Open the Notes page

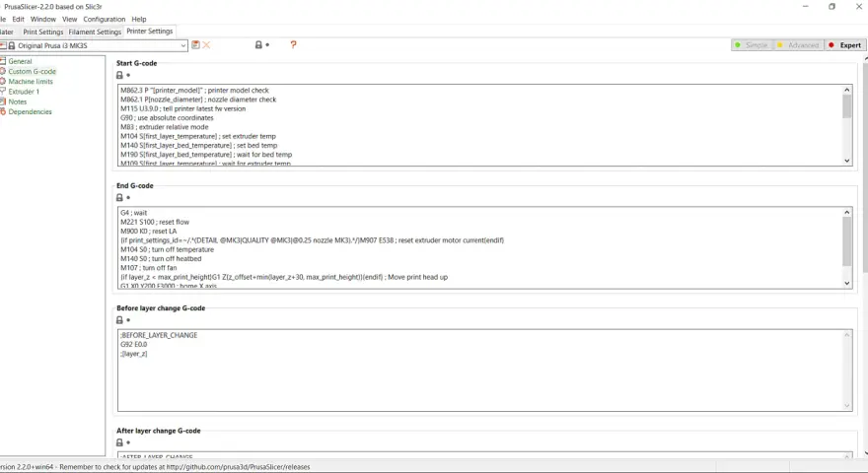[17, 101]
